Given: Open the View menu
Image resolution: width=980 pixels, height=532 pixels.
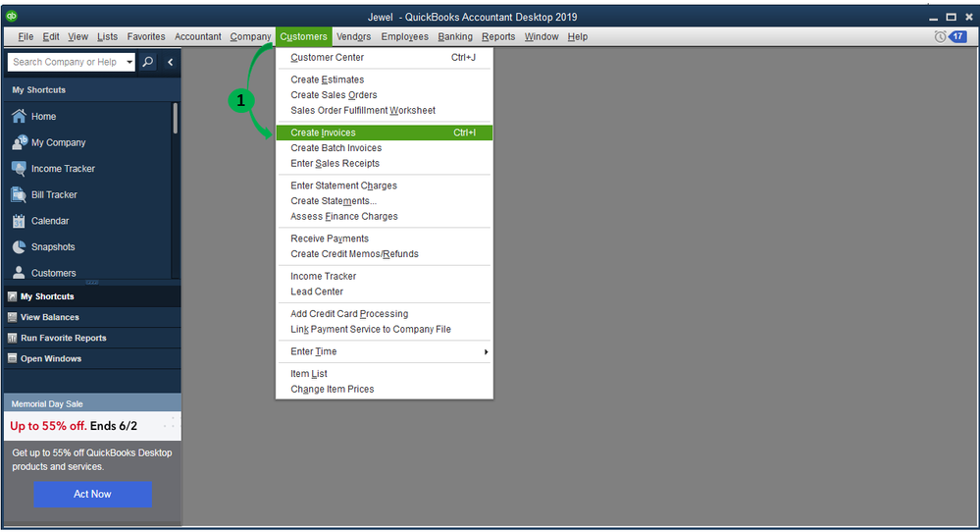Looking at the screenshot, I should 78,37.
